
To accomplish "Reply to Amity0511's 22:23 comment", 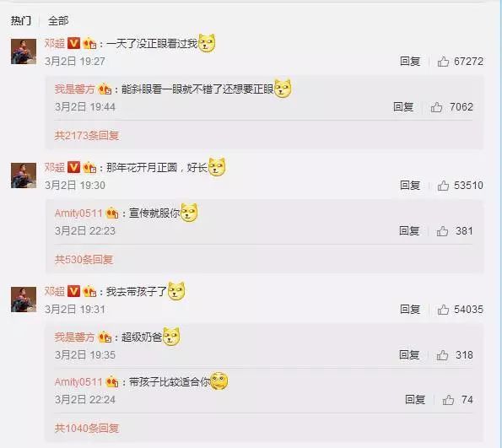I will [x=409, y=231].
